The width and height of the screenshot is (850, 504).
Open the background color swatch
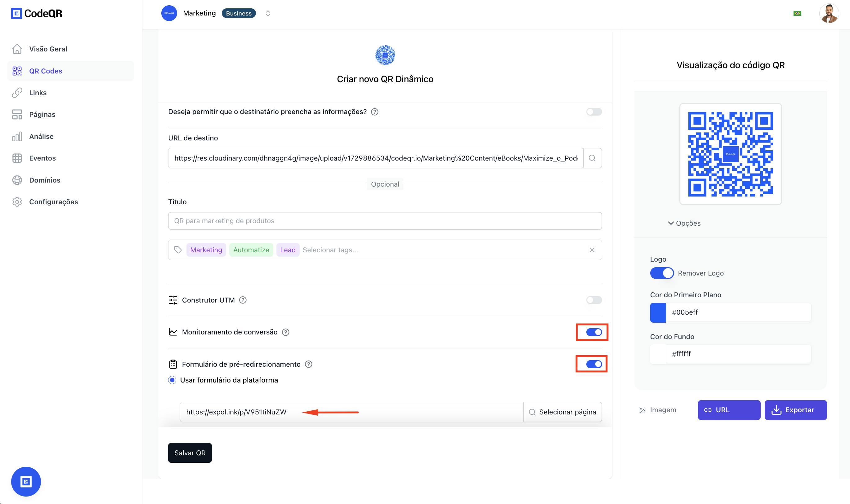pos(658,354)
